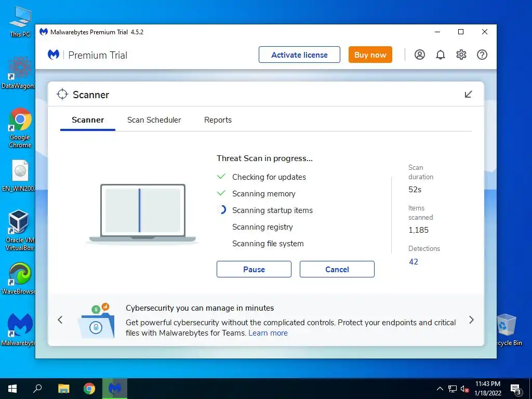Click 'Scanning file system' step

[268, 244]
